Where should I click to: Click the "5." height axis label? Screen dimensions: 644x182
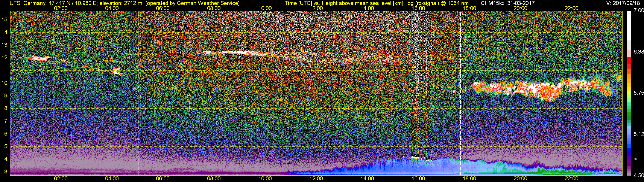click(x=6, y=147)
